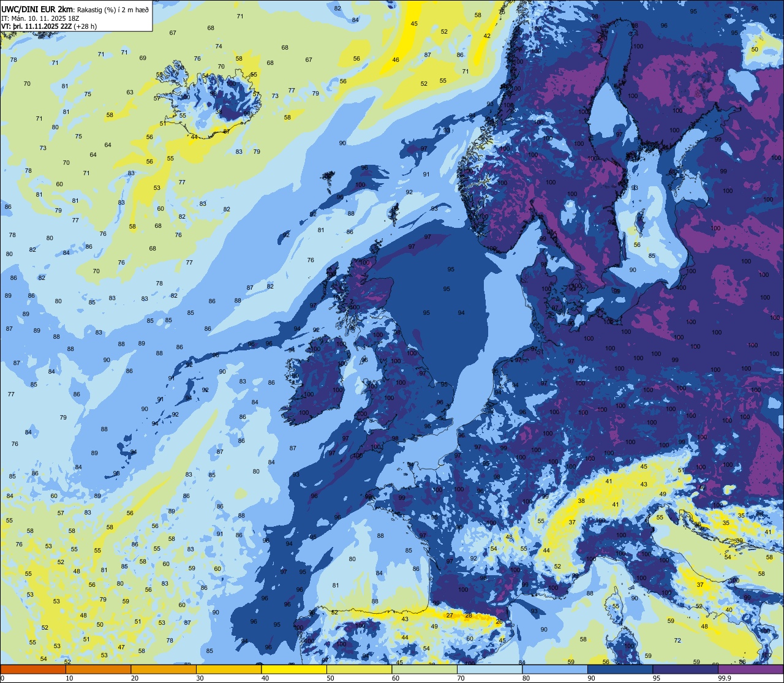Click the legend tick label 80
This screenshot has width=784, height=683.
tap(526, 678)
